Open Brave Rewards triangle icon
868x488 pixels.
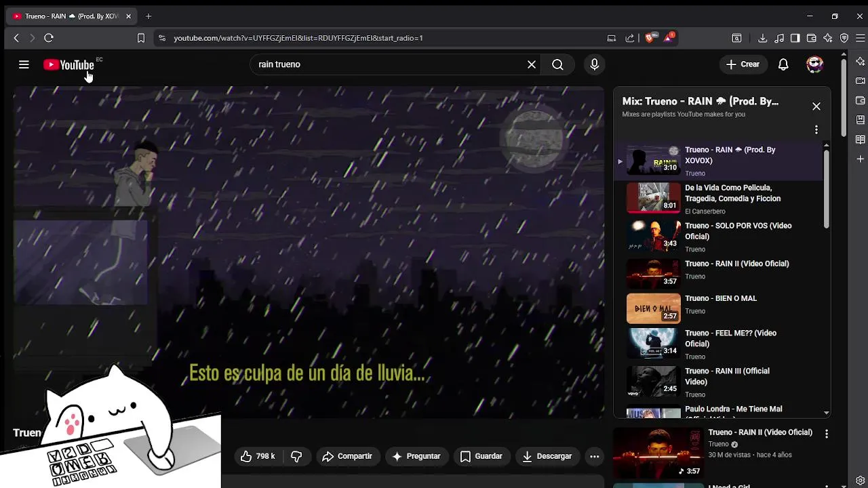coord(669,37)
